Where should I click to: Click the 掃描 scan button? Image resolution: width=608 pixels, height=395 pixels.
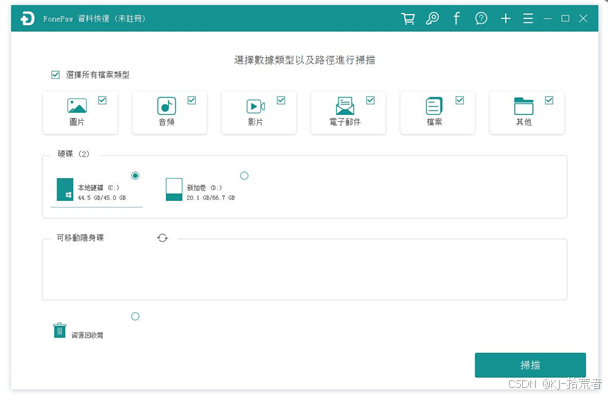point(530,365)
